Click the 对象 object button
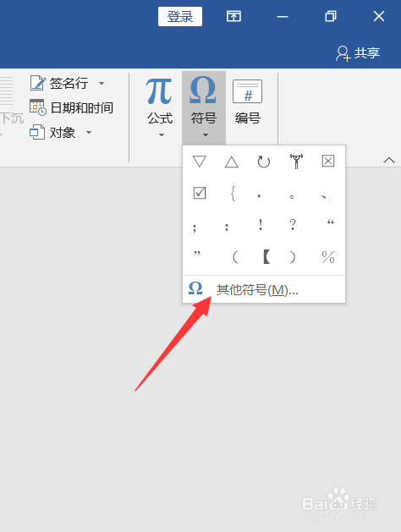This screenshot has height=532, width=401. (52, 132)
